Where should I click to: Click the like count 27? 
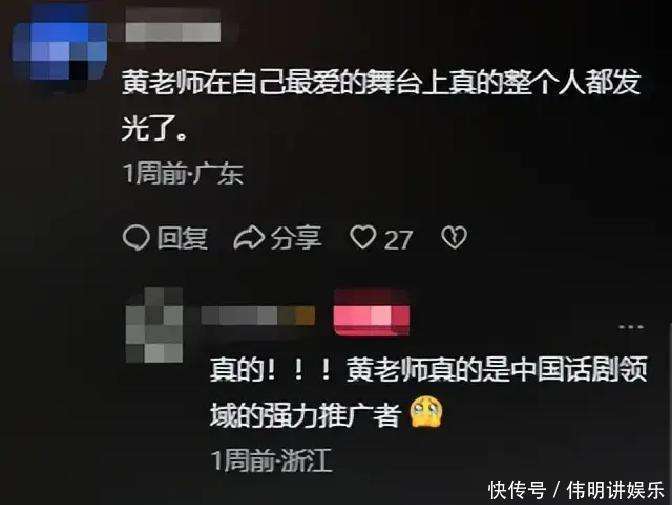(x=399, y=240)
